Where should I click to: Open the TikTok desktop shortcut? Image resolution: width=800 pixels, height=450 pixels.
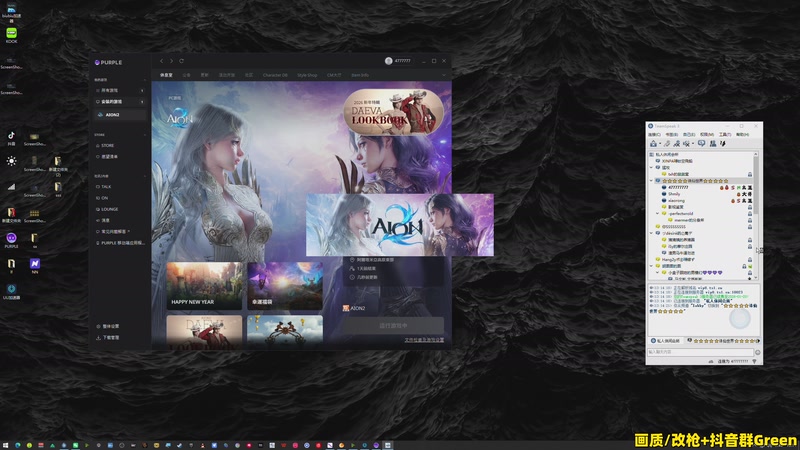click(x=11, y=138)
